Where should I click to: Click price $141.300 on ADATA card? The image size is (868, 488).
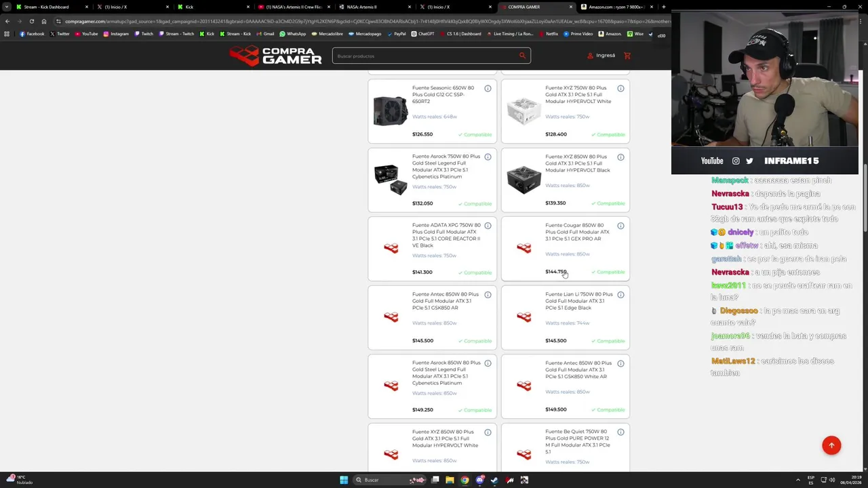pos(422,272)
